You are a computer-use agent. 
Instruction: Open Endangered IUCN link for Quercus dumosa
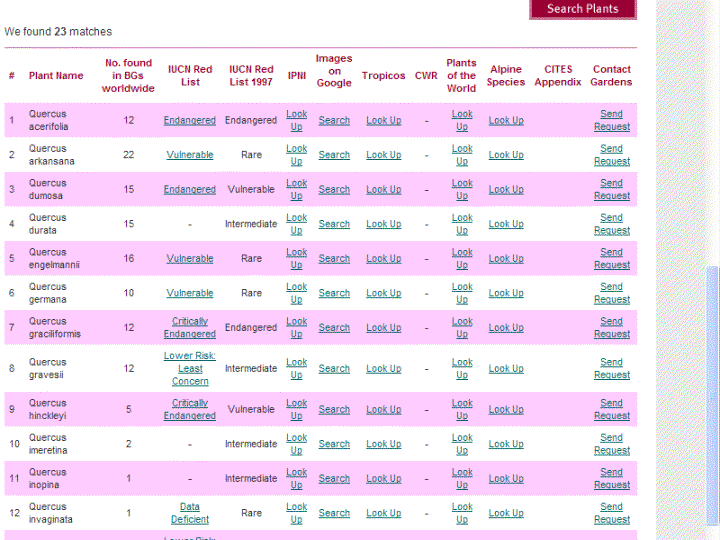tap(190, 189)
